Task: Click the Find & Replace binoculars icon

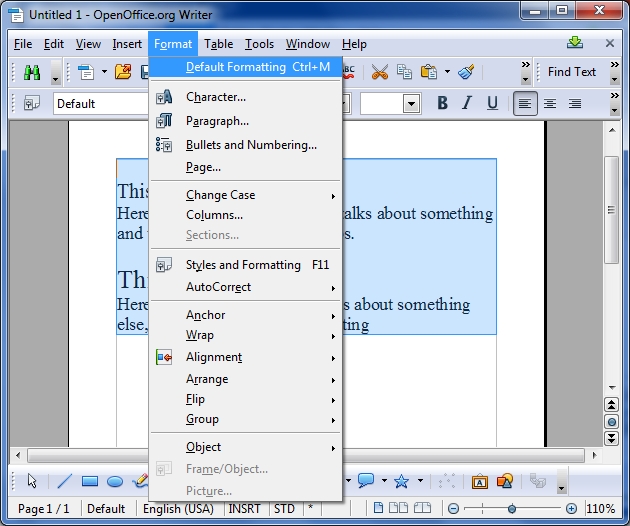Action: (32, 72)
